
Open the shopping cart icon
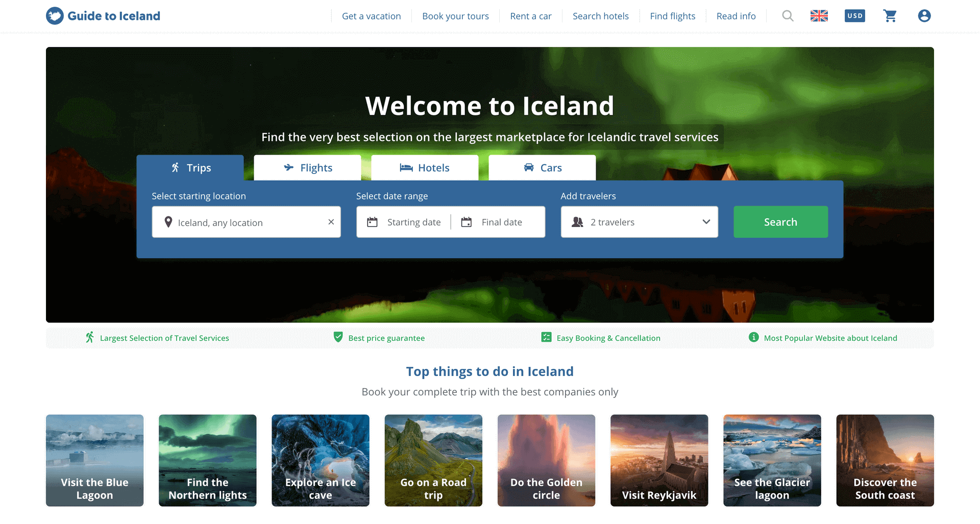pyautogui.click(x=890, y=16)
